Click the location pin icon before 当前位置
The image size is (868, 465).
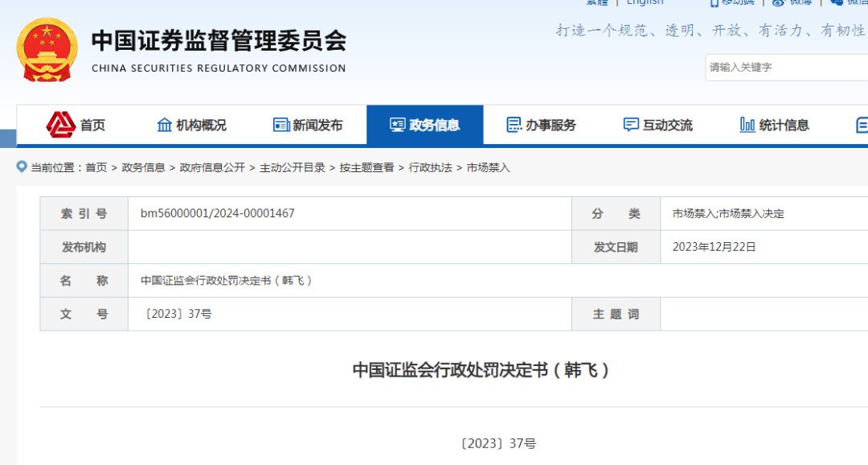[x=22, y=167]
